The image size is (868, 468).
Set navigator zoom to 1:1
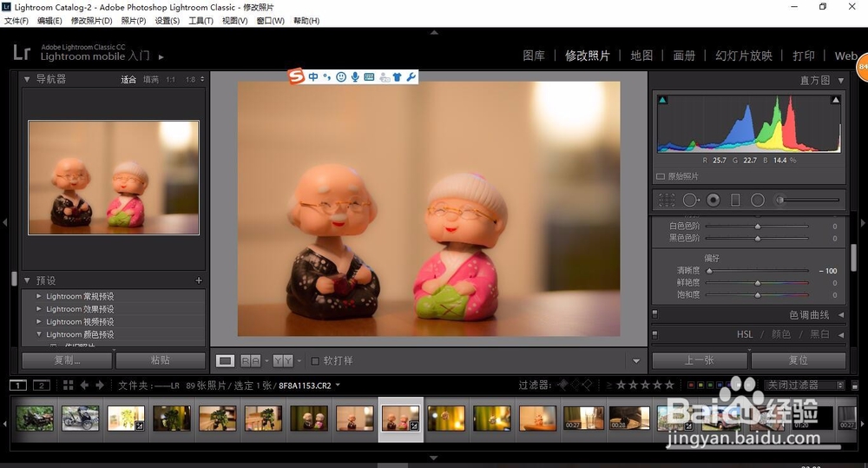(x=170, y=80)
